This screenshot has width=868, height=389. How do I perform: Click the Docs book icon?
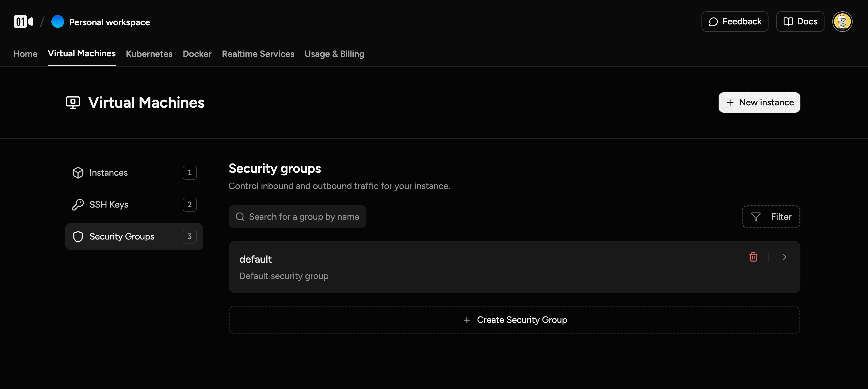click(789, 21)
